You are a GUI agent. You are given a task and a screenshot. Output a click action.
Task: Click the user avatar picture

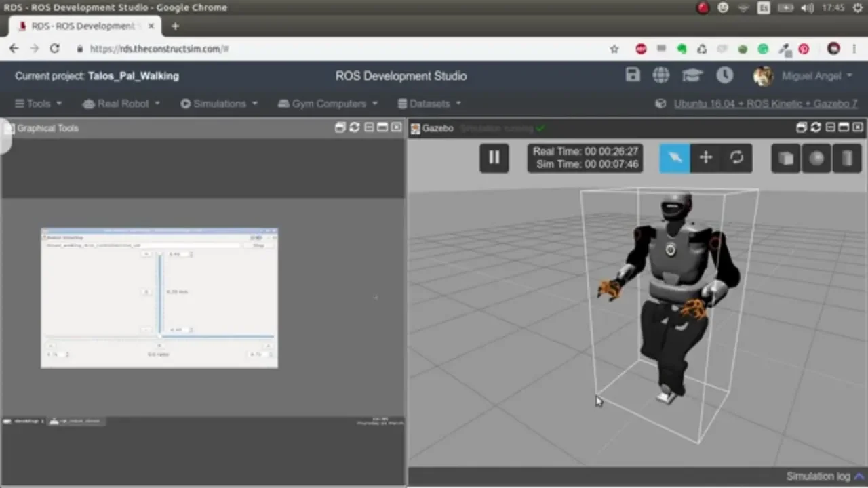(763, 76)
